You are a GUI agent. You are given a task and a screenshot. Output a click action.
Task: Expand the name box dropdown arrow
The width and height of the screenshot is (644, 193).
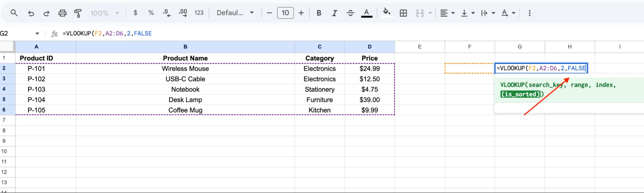click(37, 34)
